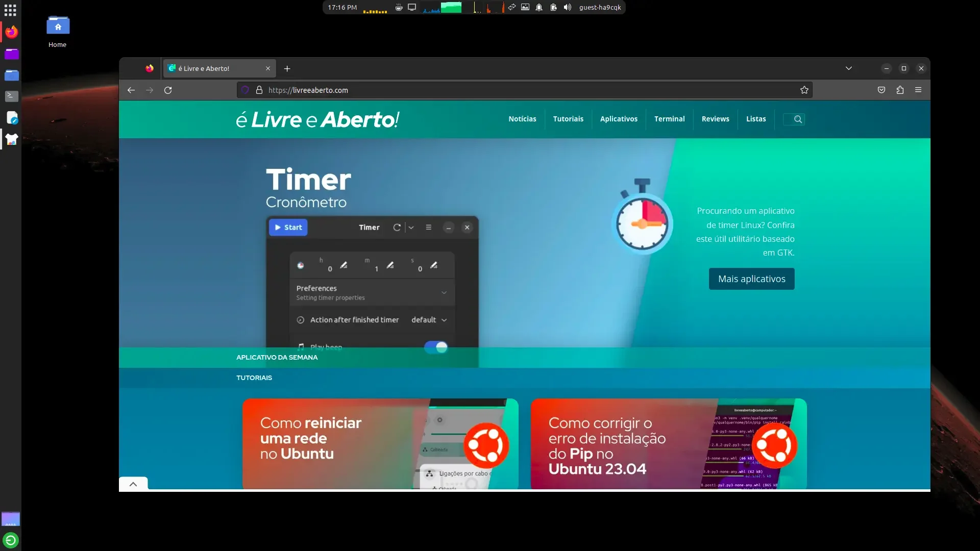The height and width of the screenshot is (551, 980).
Task: Open the 'default' action dropdown
Action: 429,320
